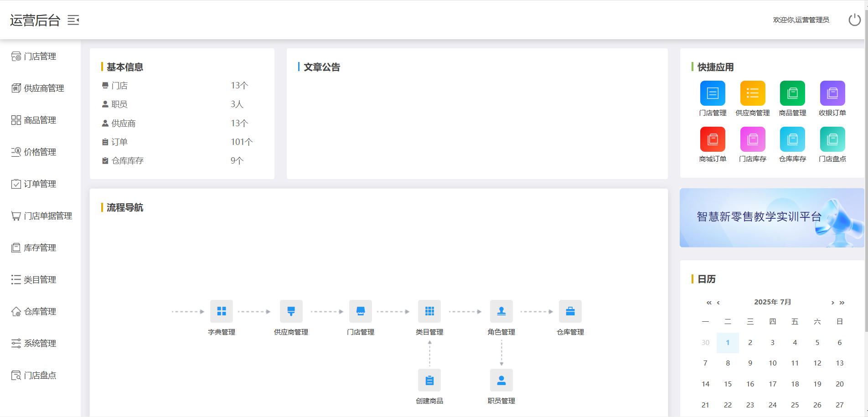This screenshot has width=868, height=417.
Task: Go to next month in calendar
Action: (x=832, y=303)
